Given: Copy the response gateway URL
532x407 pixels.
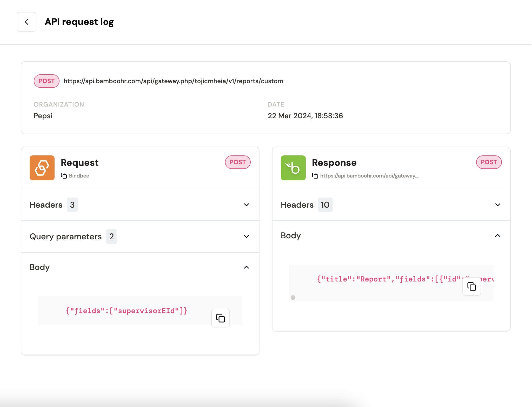Looking at the screenshot, I should 315,176.
